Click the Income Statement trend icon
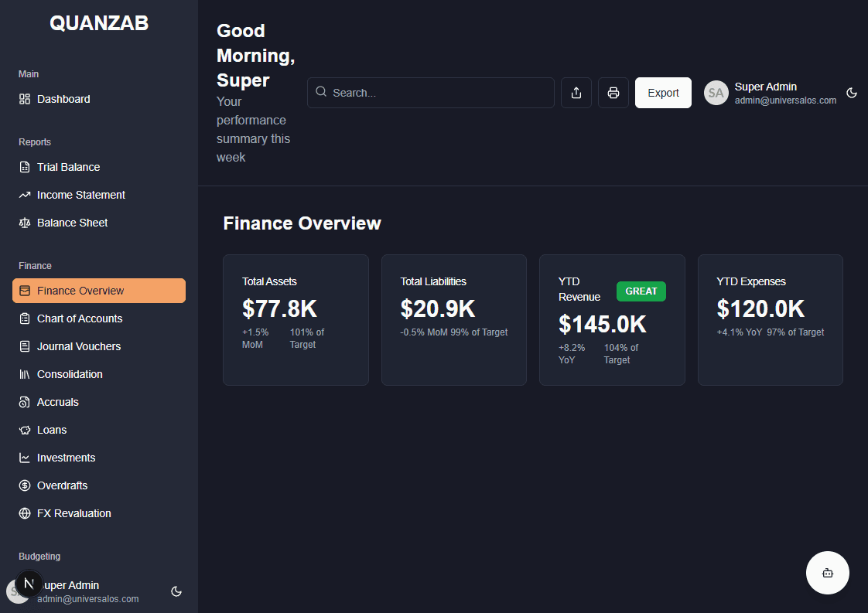 click(x=24, y=195)
